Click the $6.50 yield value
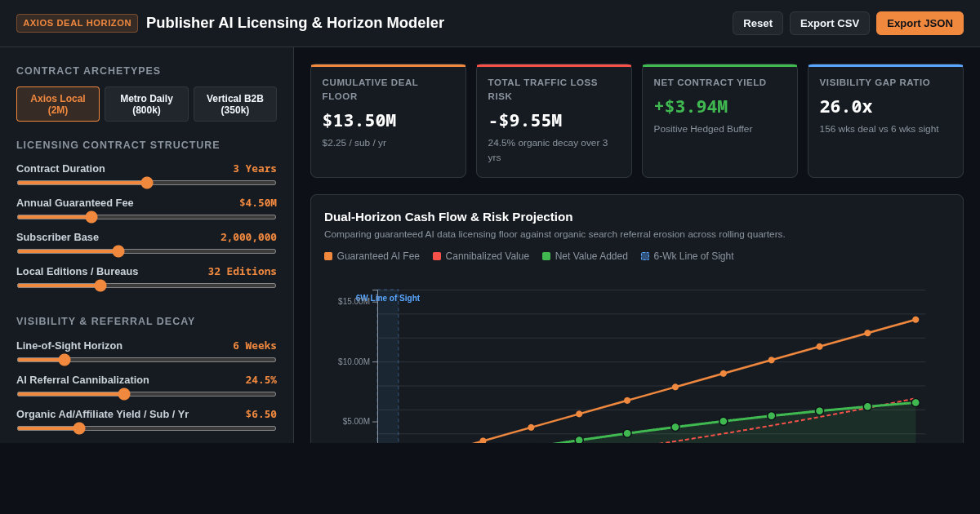 tap(261, 414)
